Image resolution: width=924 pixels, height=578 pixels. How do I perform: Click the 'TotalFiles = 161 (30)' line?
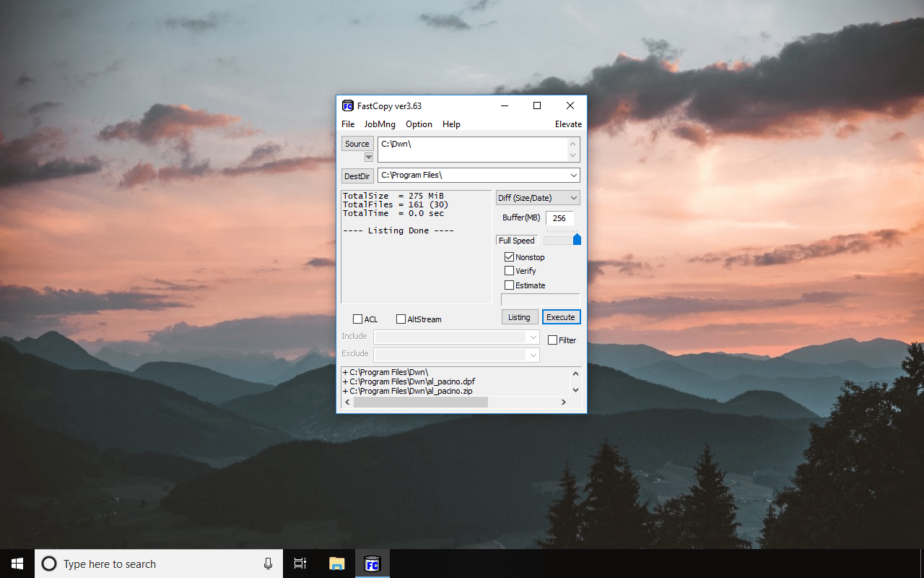[396, 204]
